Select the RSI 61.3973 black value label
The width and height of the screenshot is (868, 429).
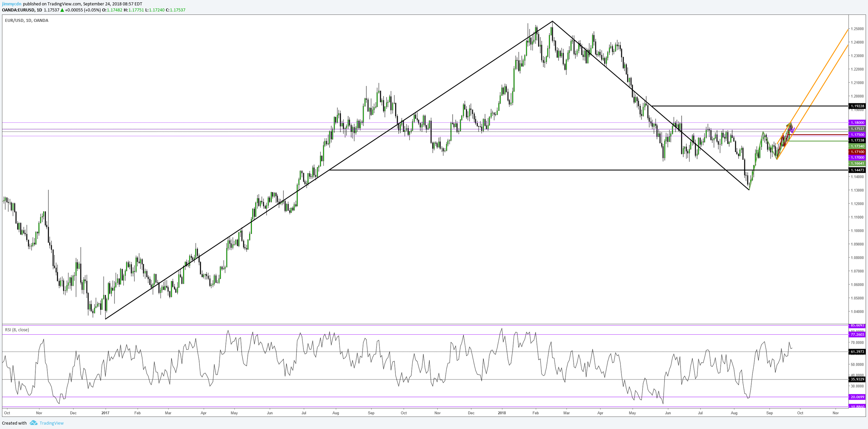click(x=857, y=351)
